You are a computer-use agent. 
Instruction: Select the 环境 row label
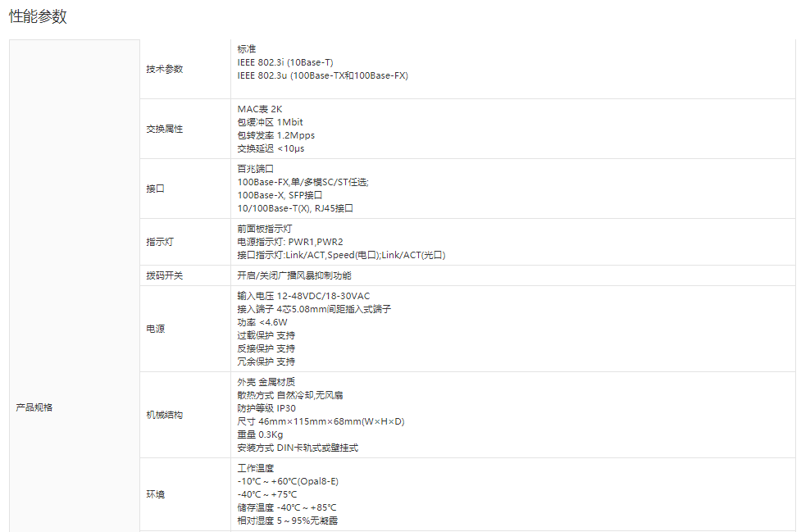[155, 494]
